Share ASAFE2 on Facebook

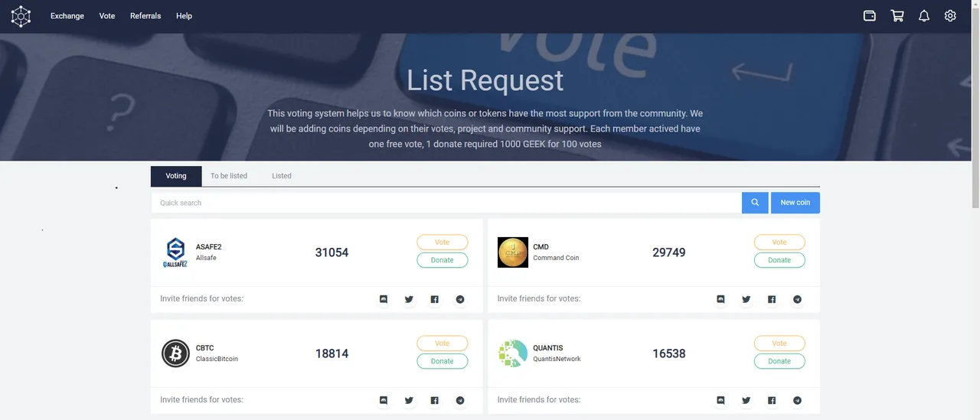coord(434,299)
